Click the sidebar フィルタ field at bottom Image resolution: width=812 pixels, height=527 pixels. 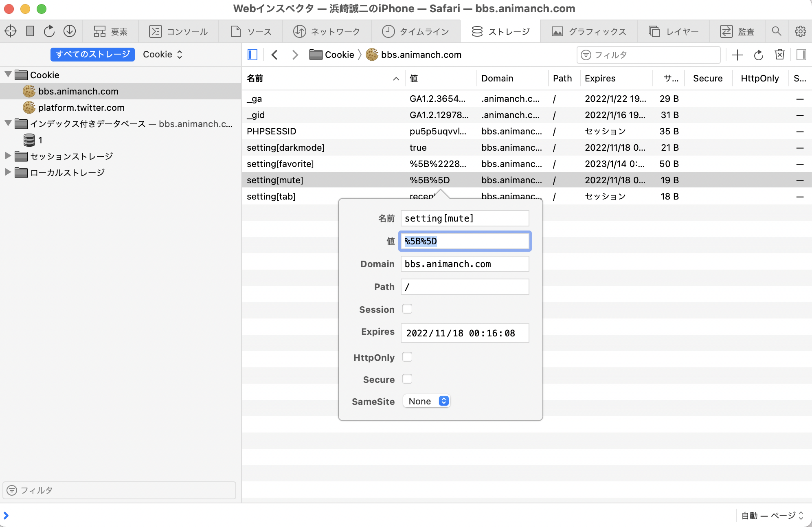click(119, 490)
